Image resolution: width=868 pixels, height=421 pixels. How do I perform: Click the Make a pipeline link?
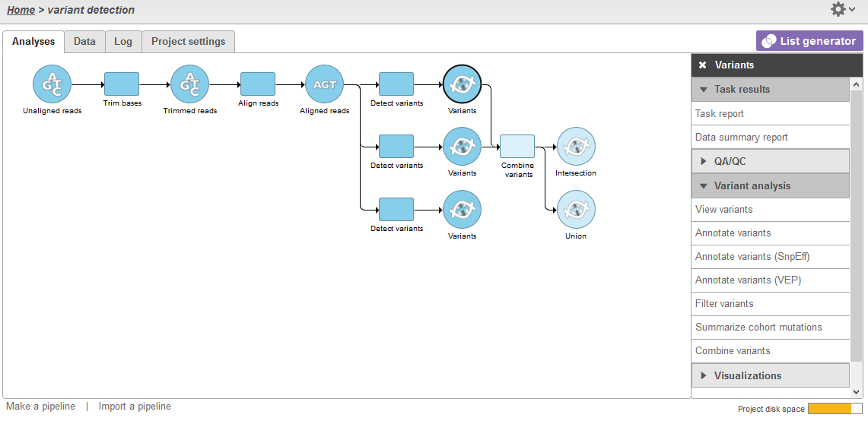point(40,407)
